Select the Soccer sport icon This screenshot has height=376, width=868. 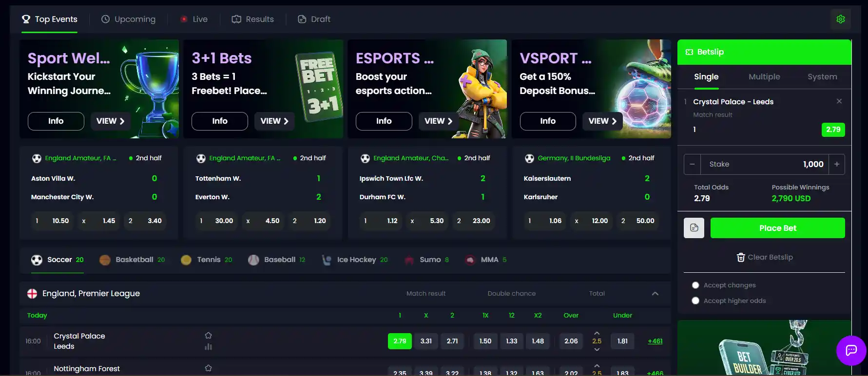tap(37, 260)
